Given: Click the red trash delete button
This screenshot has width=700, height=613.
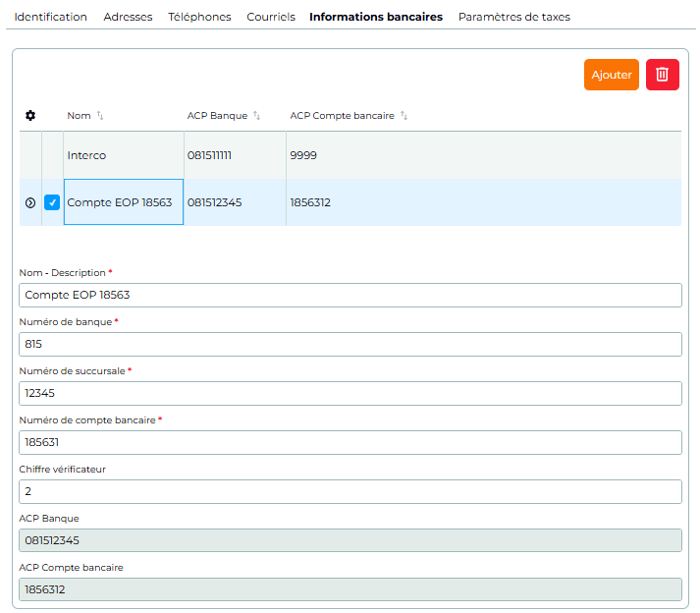Looking at the screenshot, I should [x=662, y=75].
